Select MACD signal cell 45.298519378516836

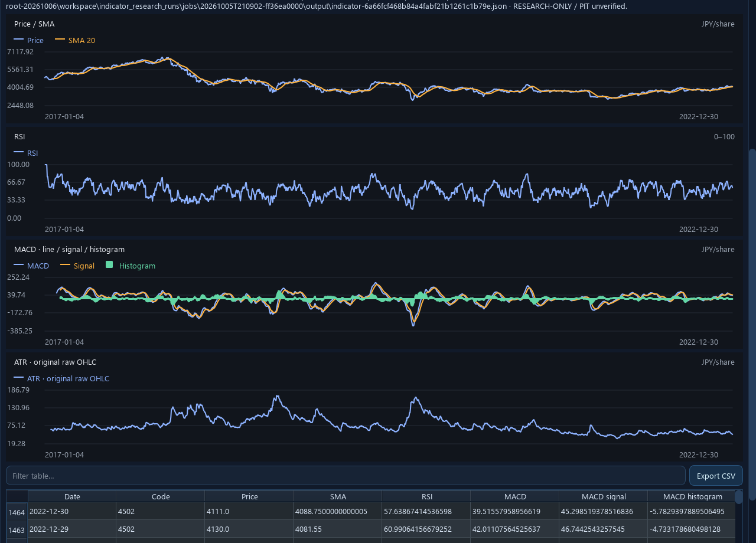[604, 511]
